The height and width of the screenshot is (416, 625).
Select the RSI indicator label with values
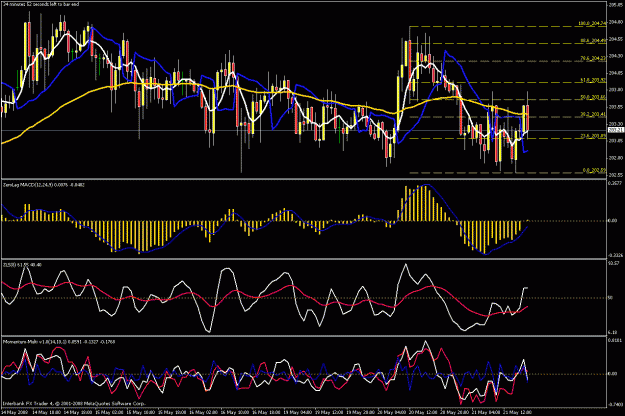point(22,265)
